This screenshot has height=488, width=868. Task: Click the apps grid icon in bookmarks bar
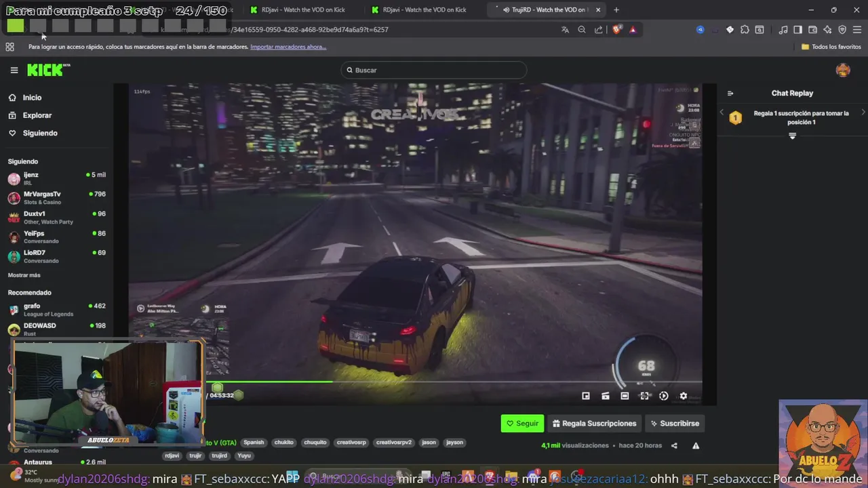(9, 47)
